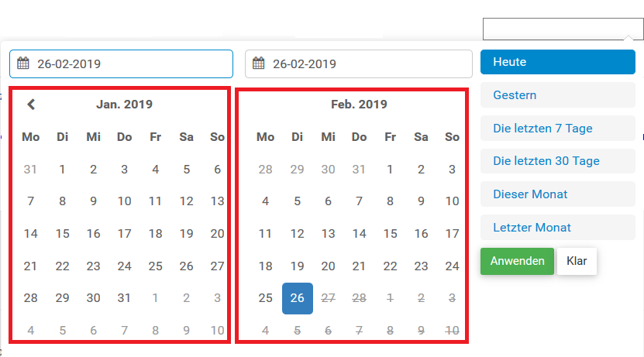Select highlighted day 26 in Feb. 2019
This screenshot has height=357, width=644.
(x=298, y=298)
